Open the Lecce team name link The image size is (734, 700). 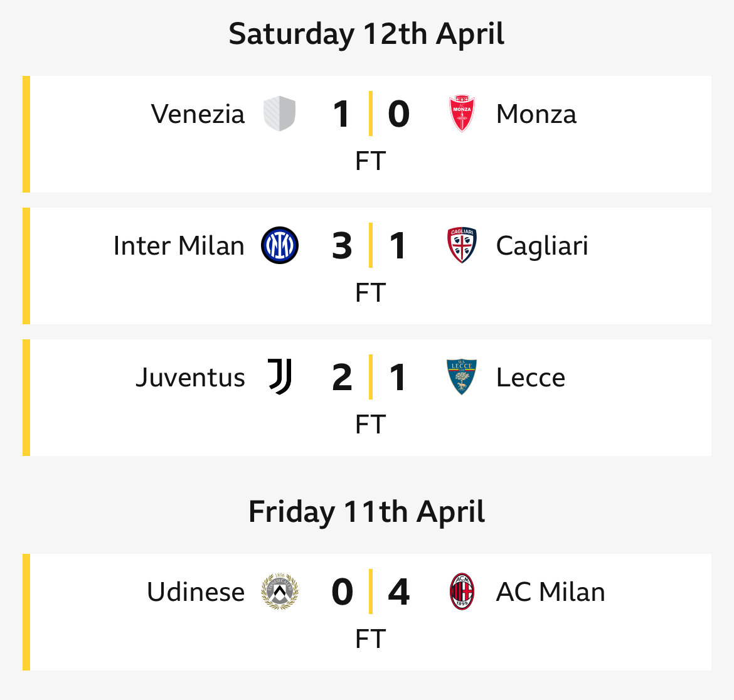(531, 378)
